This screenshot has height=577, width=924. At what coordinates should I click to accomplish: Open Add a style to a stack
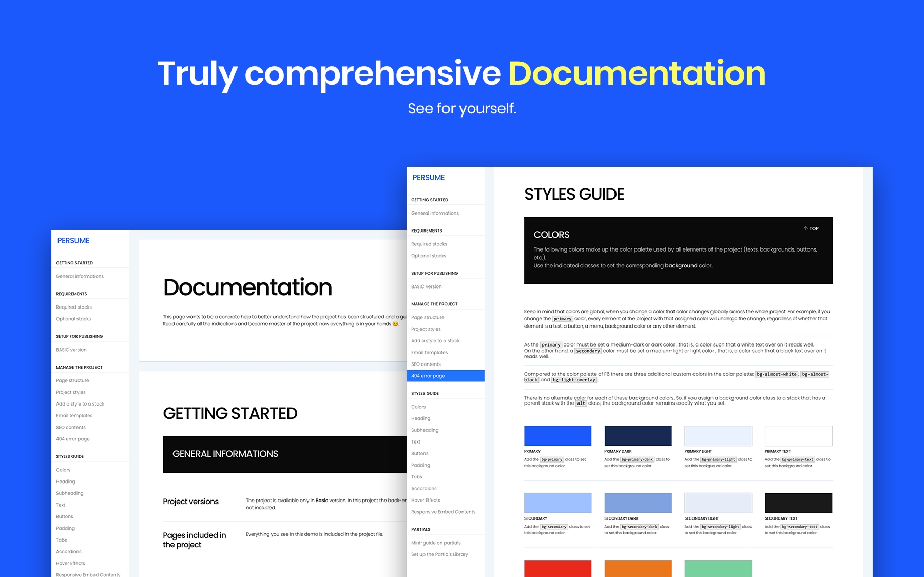point(435,340)
